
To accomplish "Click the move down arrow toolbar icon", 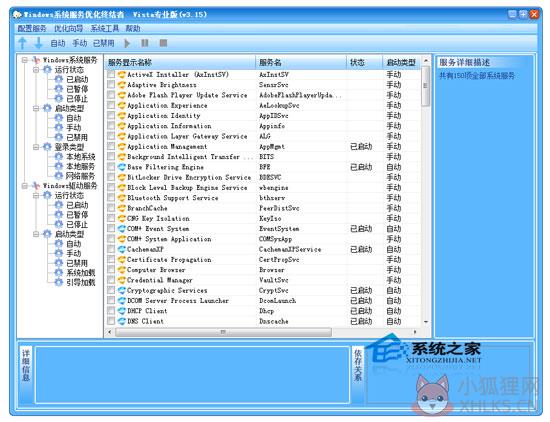I will tap(39, 43).
